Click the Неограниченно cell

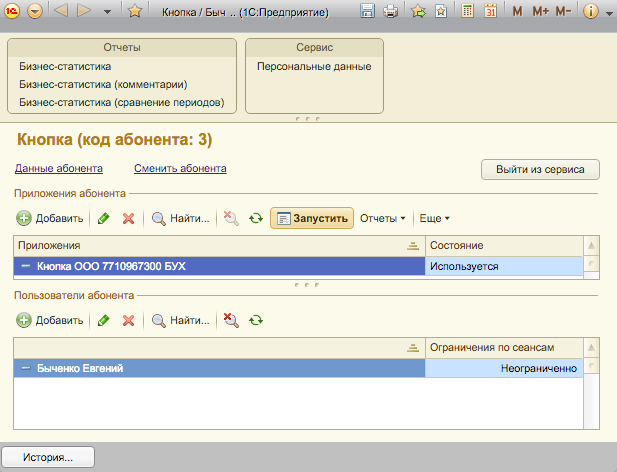[x=504, y=368]
